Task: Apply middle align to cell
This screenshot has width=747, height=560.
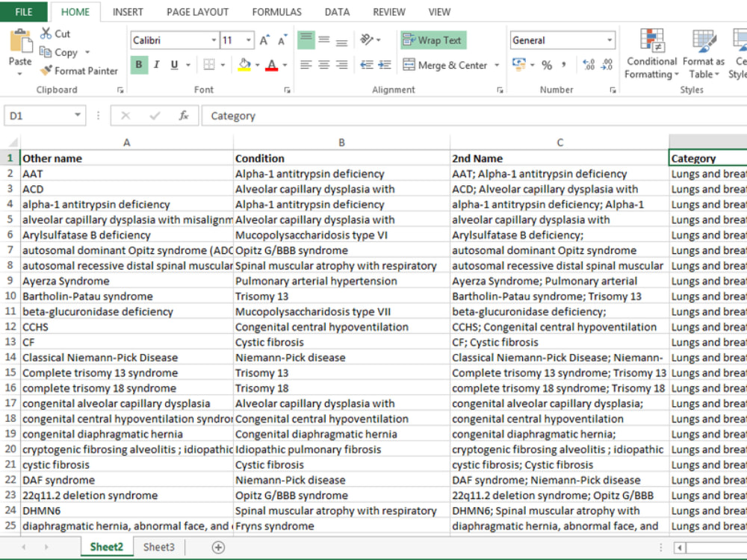Action: 324,40
